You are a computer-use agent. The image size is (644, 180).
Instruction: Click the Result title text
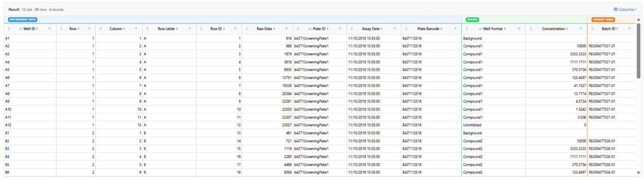(x=14, y=9)
